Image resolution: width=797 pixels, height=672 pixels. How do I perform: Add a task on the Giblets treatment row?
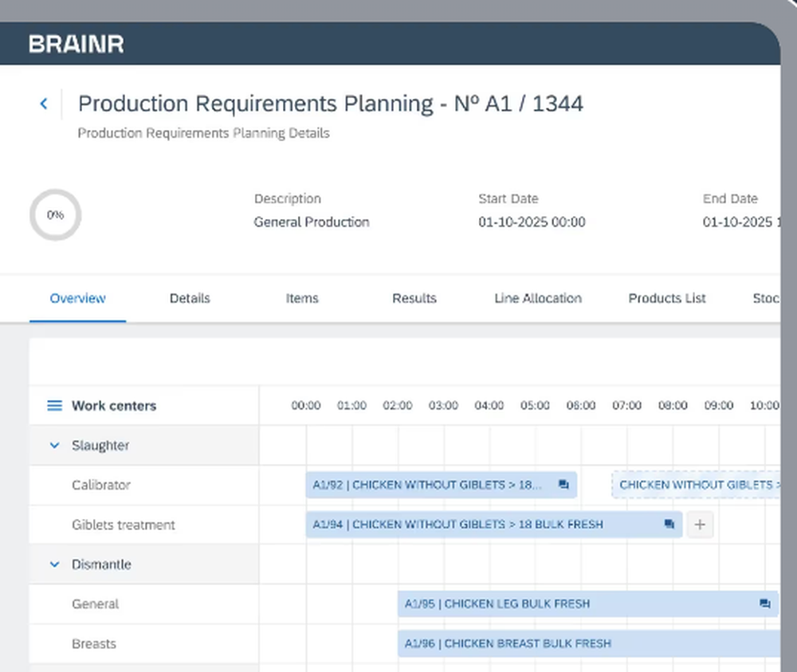click(700, 525)
